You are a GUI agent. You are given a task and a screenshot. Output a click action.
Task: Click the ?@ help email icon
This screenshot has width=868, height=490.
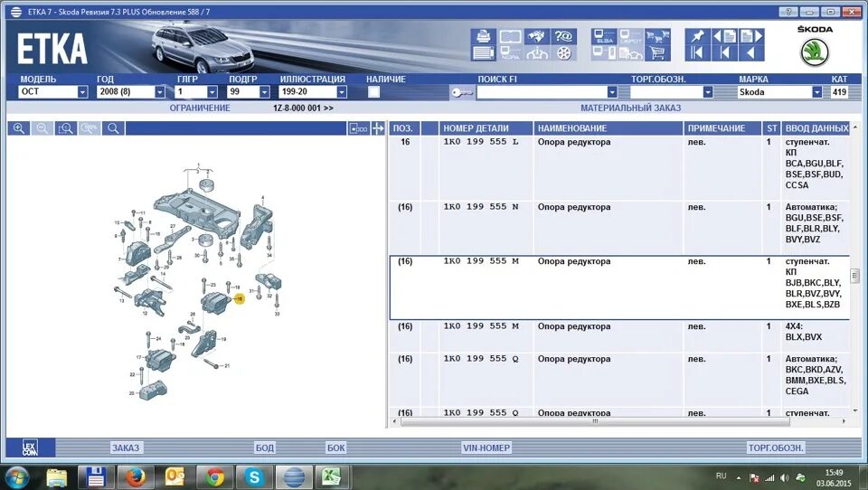point(563,36)
